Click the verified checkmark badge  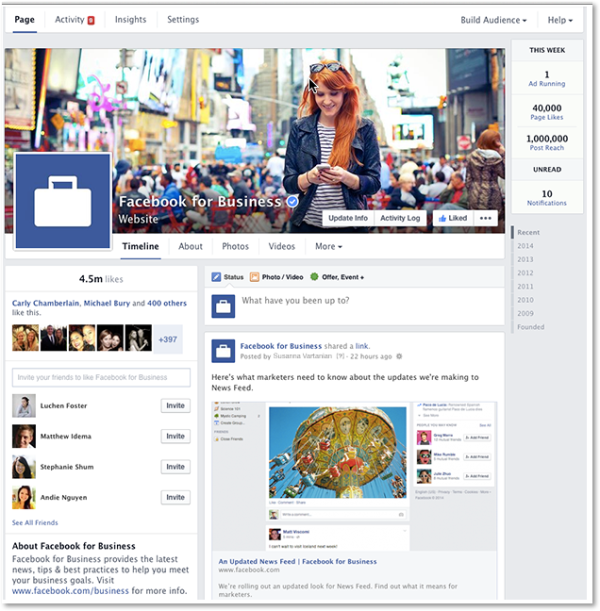pos(292,201)
